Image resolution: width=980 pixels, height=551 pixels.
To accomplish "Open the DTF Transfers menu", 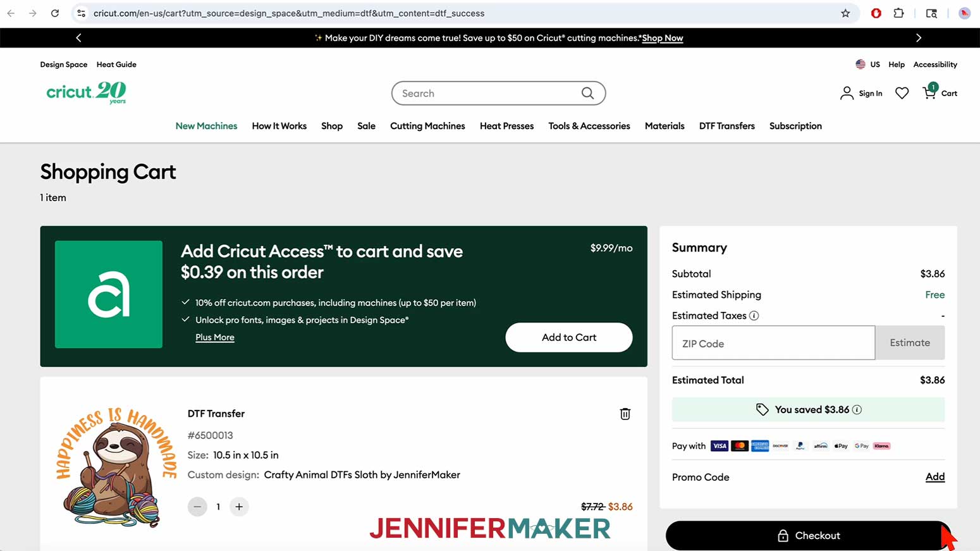I will click(727, 126).
